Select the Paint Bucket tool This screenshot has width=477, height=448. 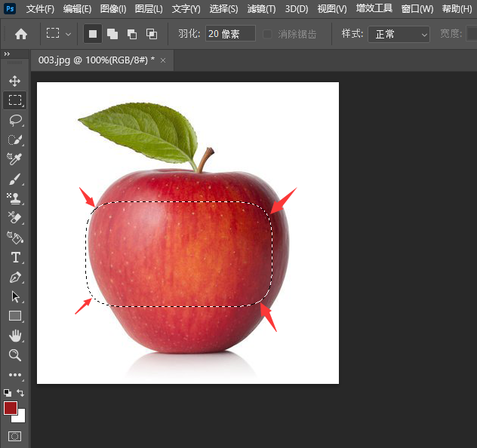pos(15,238)
